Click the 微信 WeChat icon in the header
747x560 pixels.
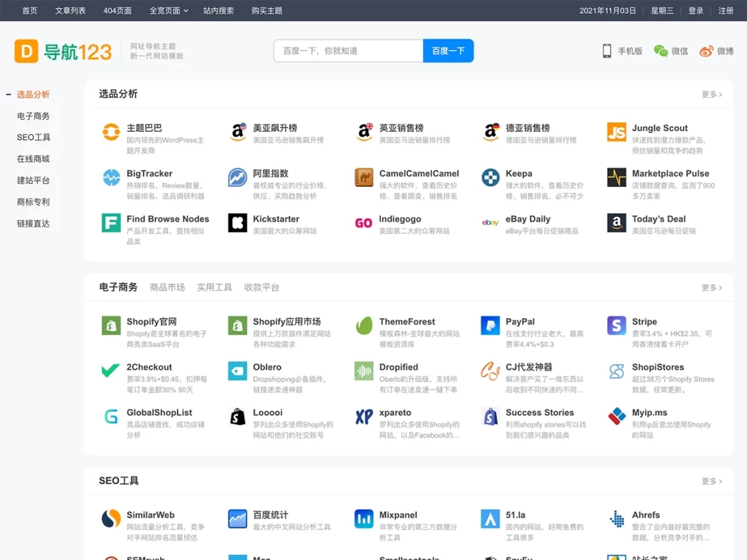point(659,52)
